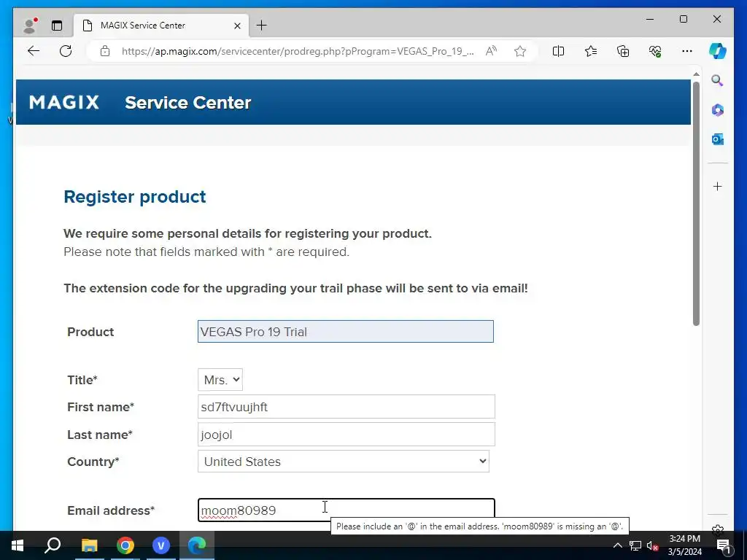Viewport: 747px width, 560px height.
Task: Click the Microsoft Edge taskbar icon
Action: pyautogui.click(x=197, y=545)
